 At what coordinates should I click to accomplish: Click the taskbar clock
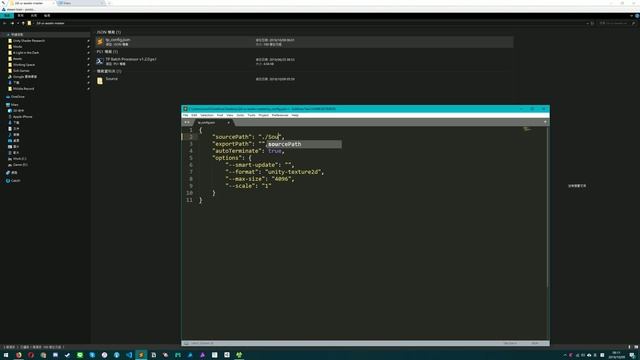tap(617, 355)
